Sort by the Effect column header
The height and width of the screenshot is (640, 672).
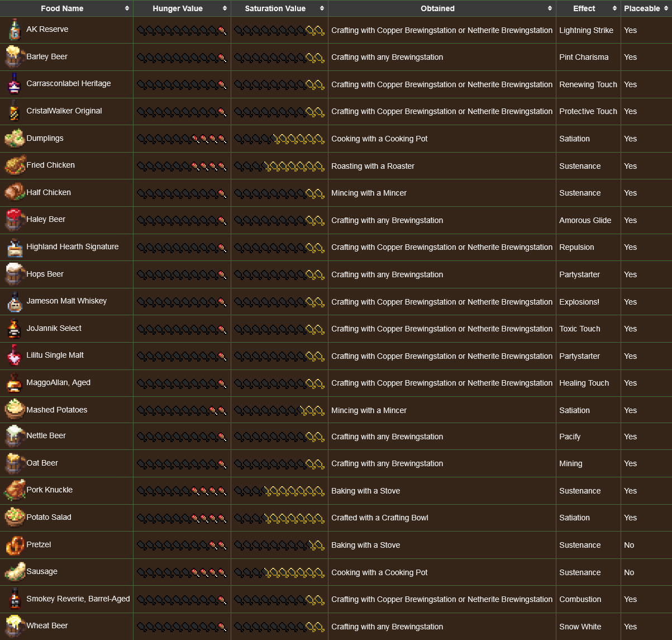[x=614, y=8]
